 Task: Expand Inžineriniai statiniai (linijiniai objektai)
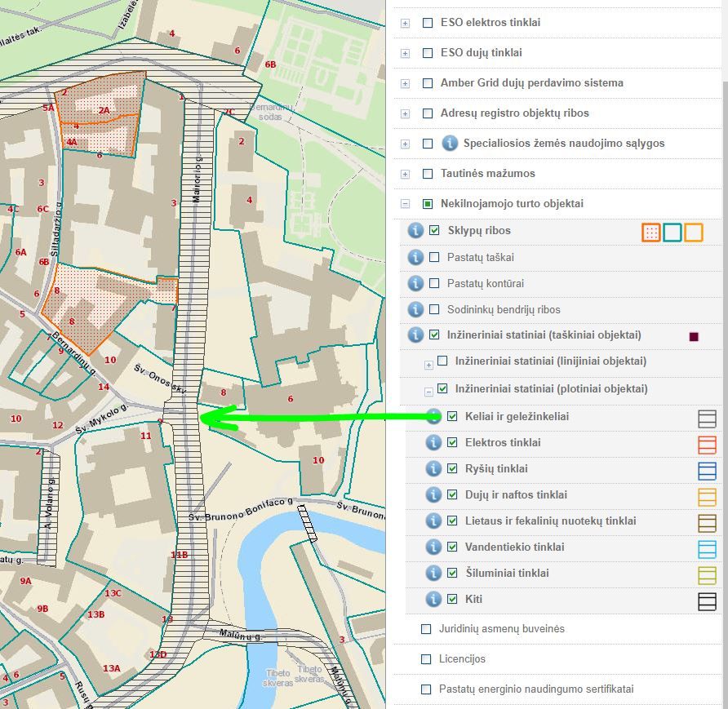(428, 361)
